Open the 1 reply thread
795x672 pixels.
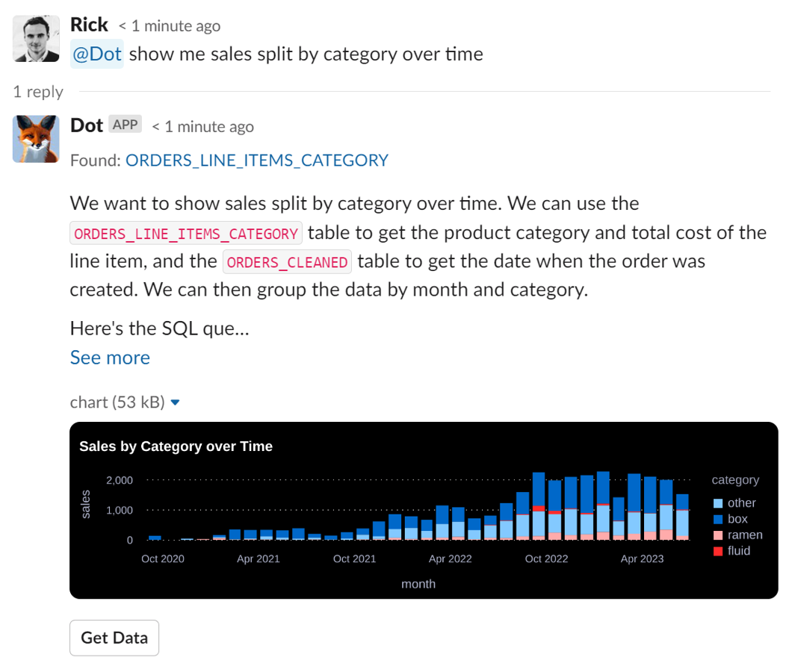click(37, 92)
